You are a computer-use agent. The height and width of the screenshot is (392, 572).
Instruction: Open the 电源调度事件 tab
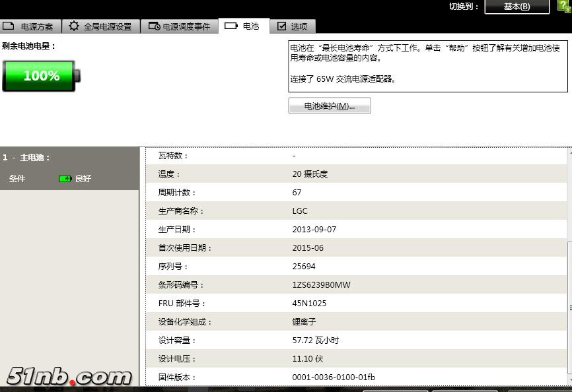[x=180, y=26]
